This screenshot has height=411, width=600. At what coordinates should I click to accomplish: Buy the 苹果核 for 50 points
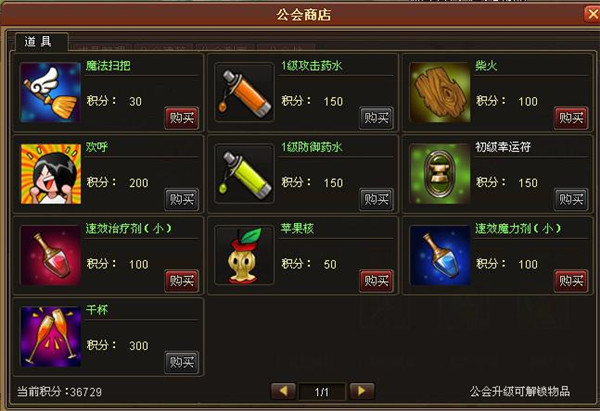[x=376, y=281]
